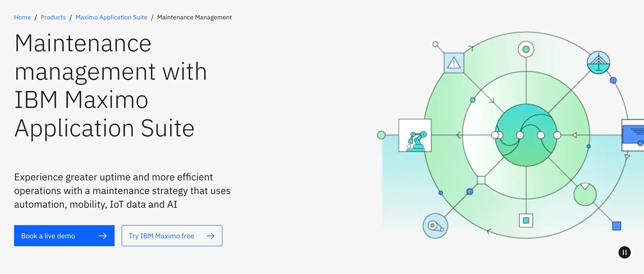Image resolution: width=644 pixels, height=274 pixels.
Task: Click the Book a live demo button
Action: tap(64, 236)
